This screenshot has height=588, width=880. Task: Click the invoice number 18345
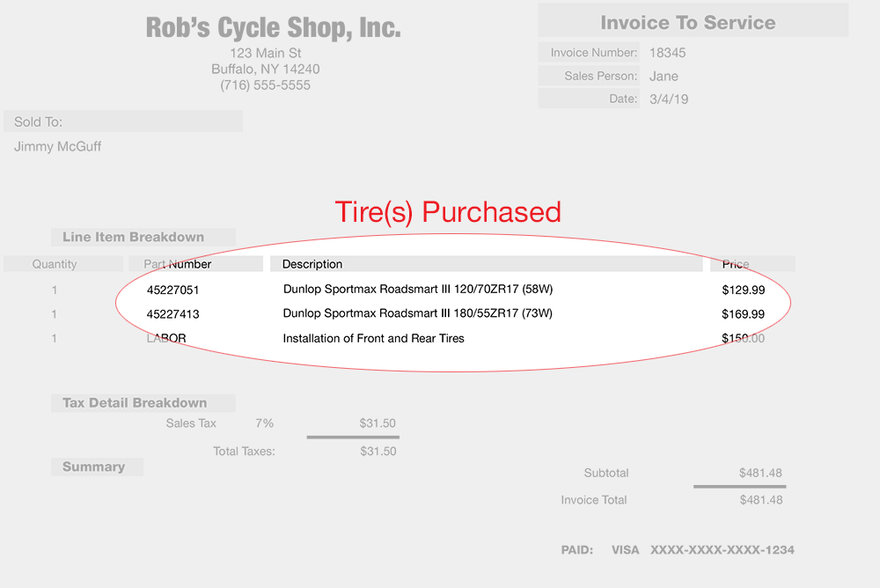pos(667,53)
